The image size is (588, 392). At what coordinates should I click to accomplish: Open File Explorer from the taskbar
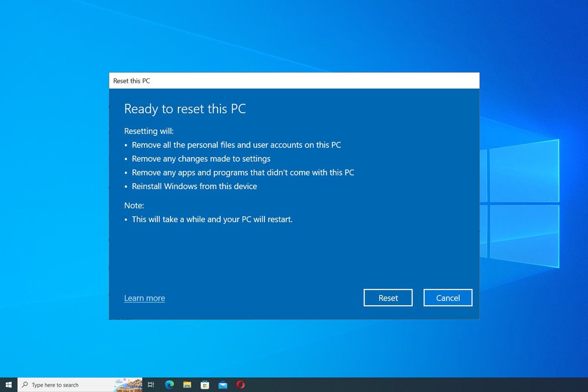click(187, 385)
